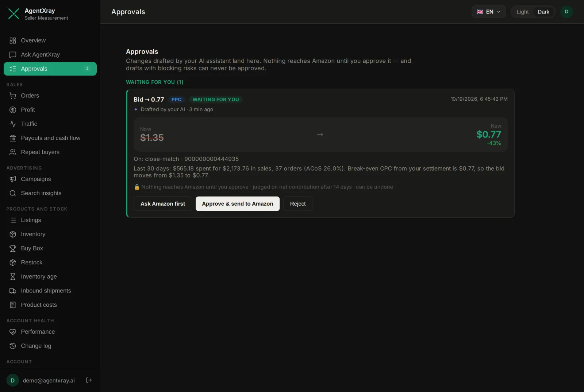Image resolution: width=584 pixels, height=392 pixels.
Task: Click the Buy Box trophy icon
Action: click(13, 248)
